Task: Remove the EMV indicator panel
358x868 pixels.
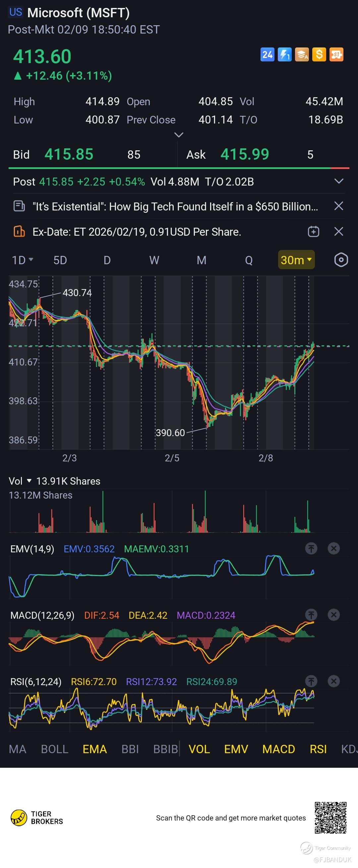Action: (x=334, y=549)
